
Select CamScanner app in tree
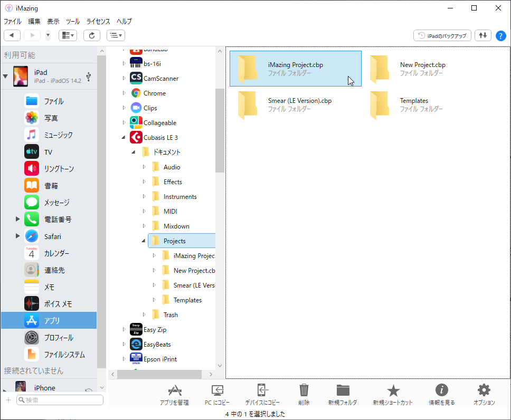pyautogui.click(x=161, y=79)
